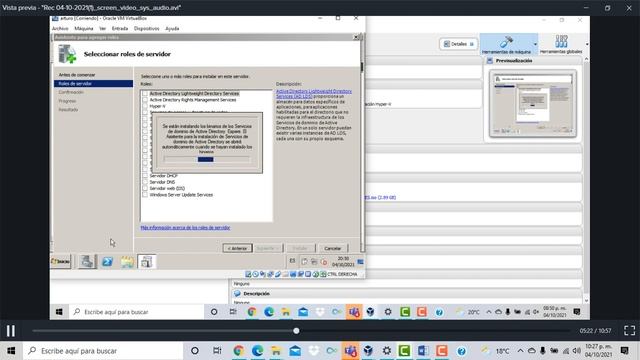Screen dimensions: 640x360
Task: Open Chrome in the recorded video's taskbar
Action: click(x=251, y=312)
